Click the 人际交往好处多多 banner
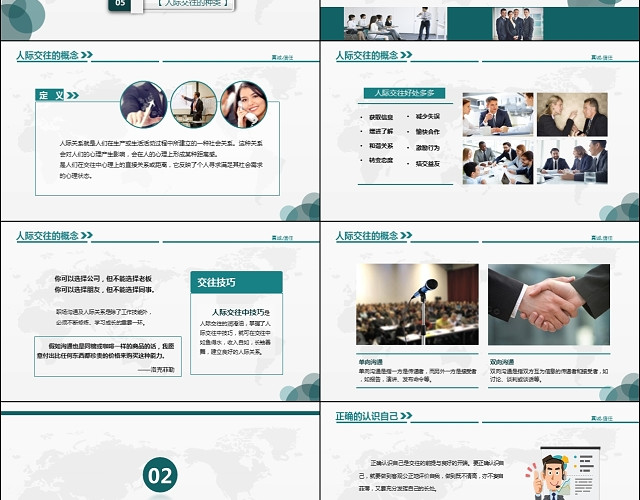The height and width of the screenshot is (500, 640). [x=404, y=93]
